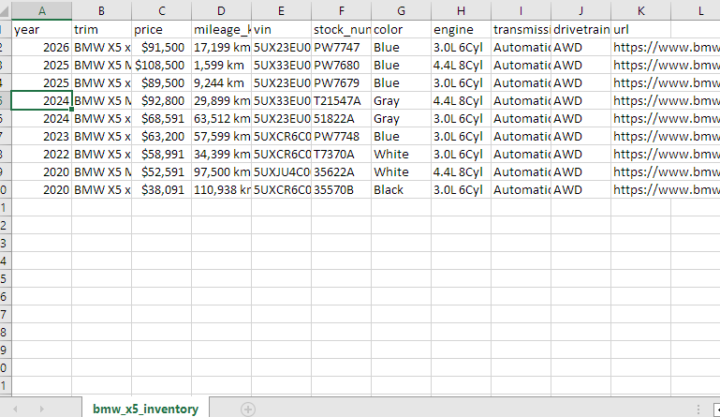
Task: Select stock number cell PW7679
Action: [341, 83]
